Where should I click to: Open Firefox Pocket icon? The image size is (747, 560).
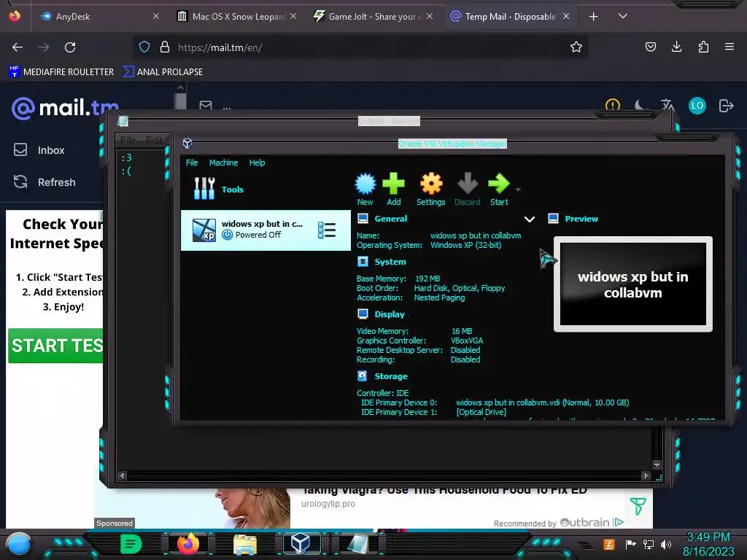[650, 47]
